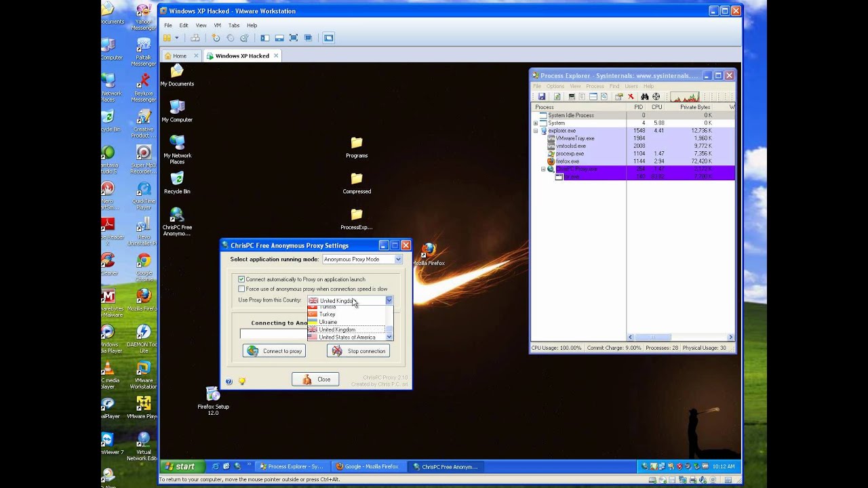This screenshot has width=868, height=488.
Task: Click VMware snapshot take icon
Action: click(216, 38)
